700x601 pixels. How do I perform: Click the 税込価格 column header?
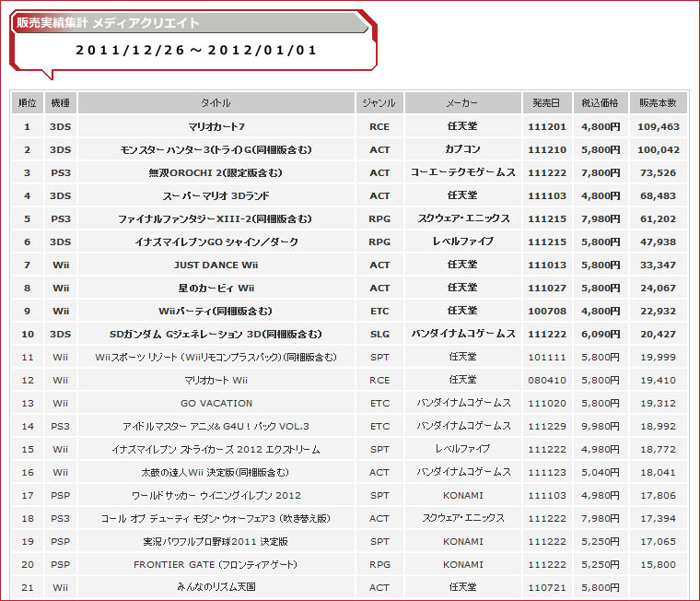pos(600,102)
